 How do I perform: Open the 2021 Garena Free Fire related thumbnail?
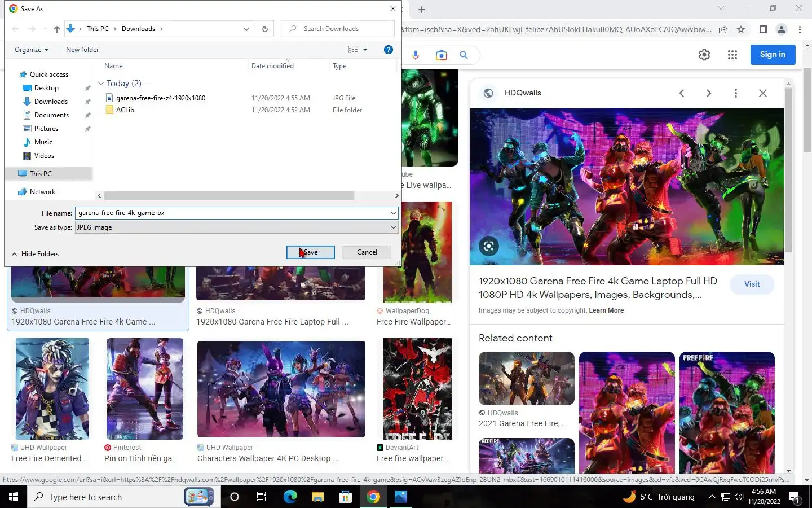pos(527,378)
